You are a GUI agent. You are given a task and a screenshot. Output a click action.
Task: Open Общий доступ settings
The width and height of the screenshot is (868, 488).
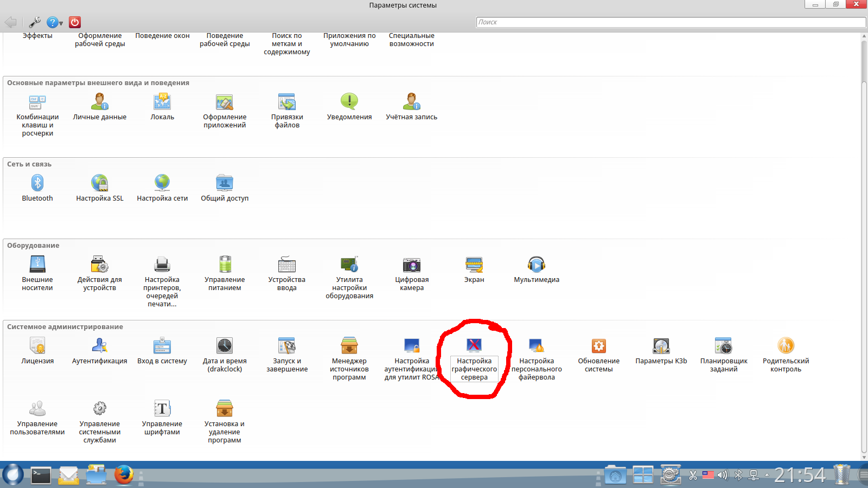tap(225, 189)
